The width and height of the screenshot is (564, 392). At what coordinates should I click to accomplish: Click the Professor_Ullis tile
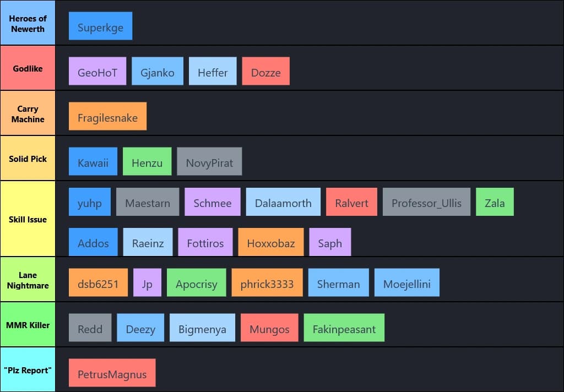pyautogui.click(x=426, y=202)
